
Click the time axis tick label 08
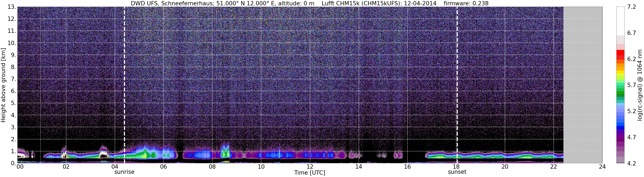point(212,167)
